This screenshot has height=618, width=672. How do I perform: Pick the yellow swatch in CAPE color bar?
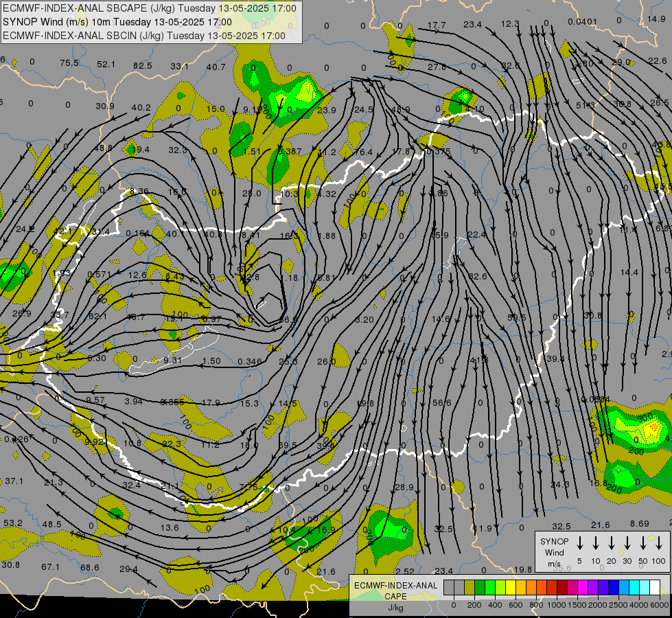[x=511, y=588]
